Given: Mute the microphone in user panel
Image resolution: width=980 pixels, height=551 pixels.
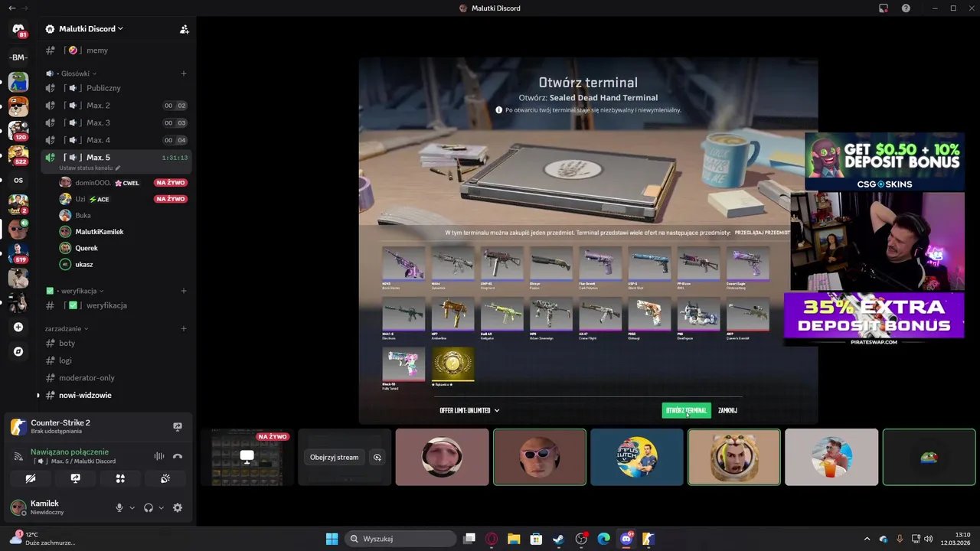Looking at the screenshot, I should [119, 507].
